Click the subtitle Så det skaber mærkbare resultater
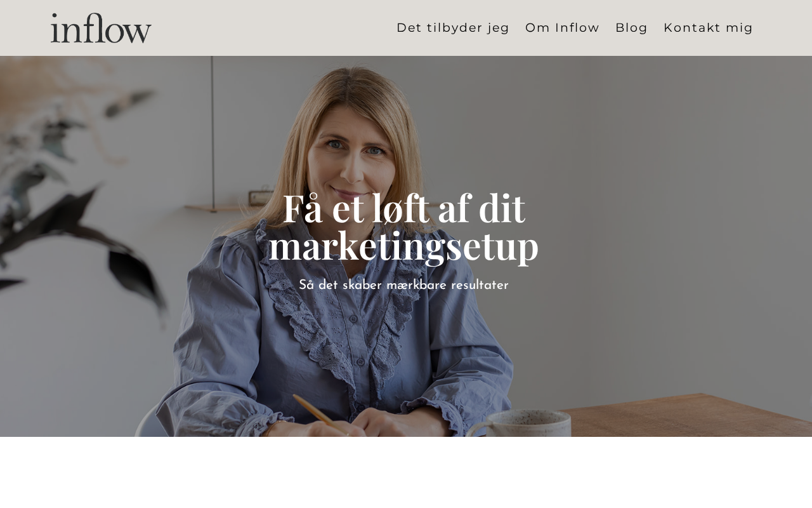 click(404, 285)
